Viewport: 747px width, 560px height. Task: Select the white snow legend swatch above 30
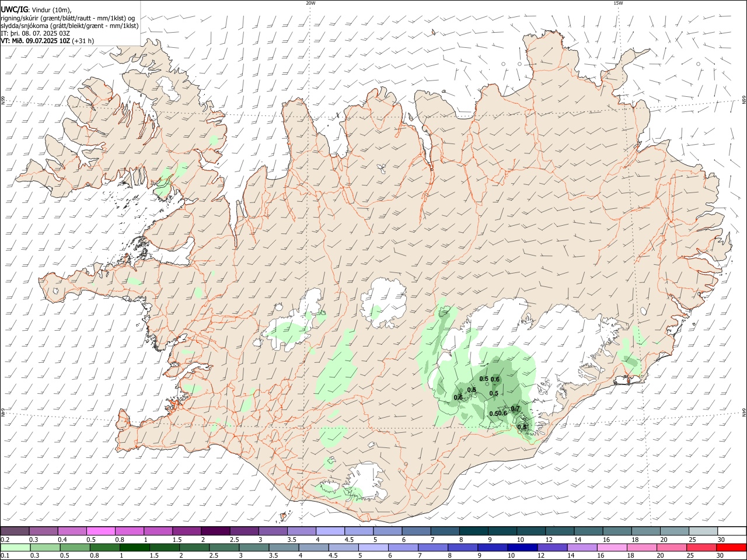[x=731, y=531]
